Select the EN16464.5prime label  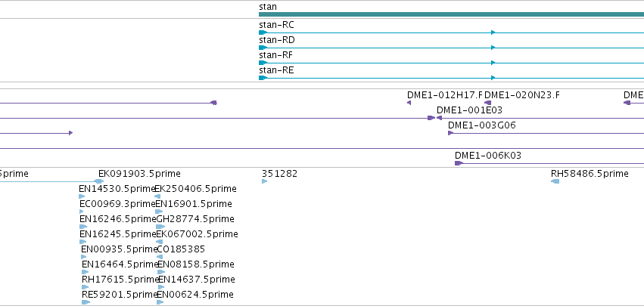pos(120,265)
